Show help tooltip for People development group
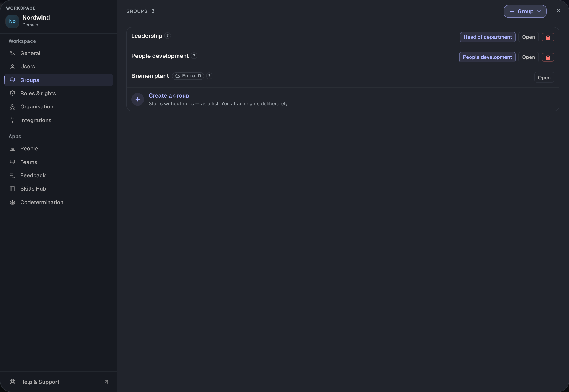This screenshot has width=569, height=392. 194,56
